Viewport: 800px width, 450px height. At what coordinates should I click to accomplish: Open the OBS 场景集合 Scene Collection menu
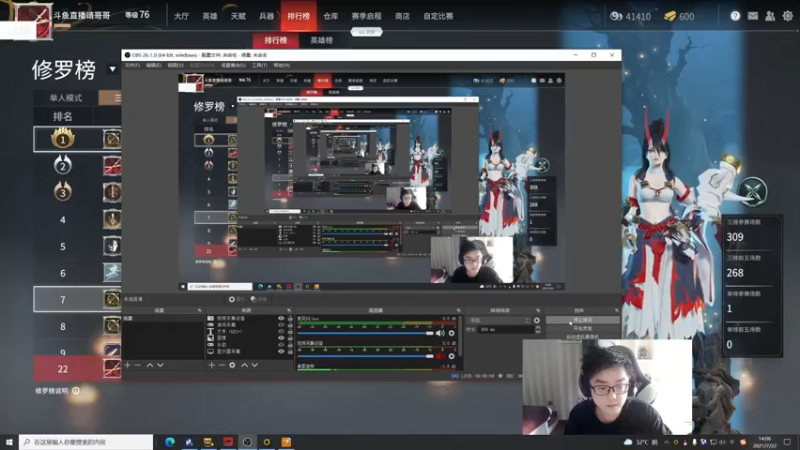233,65
